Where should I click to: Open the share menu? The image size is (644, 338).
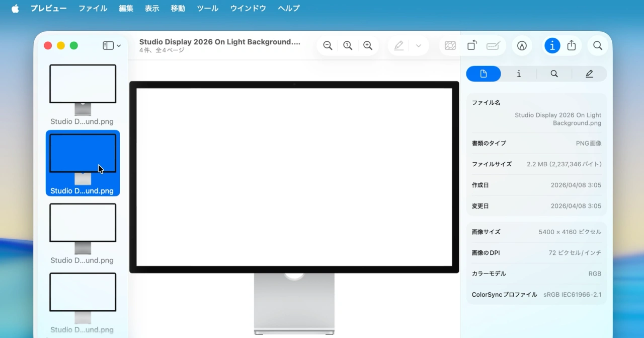(572, 45)
